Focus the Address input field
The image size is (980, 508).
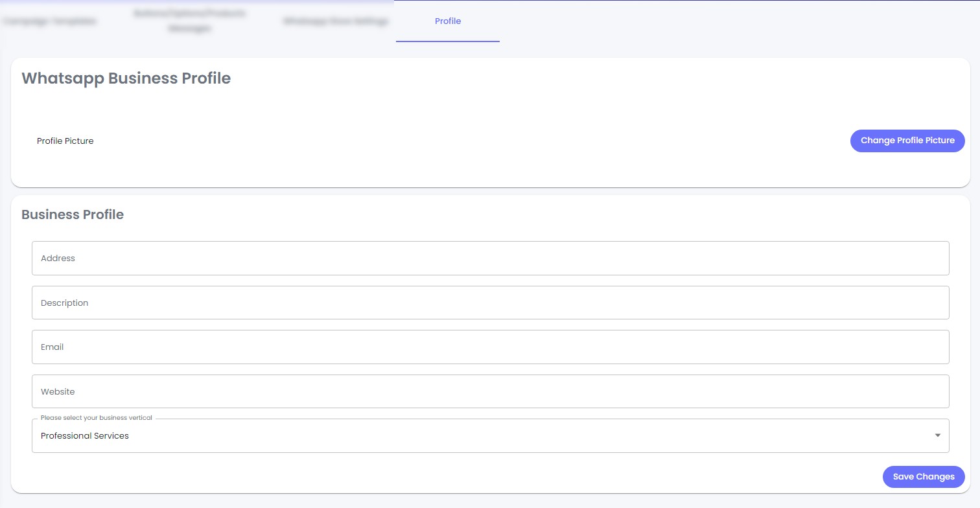pyautogui.click(x=491, y=258)
